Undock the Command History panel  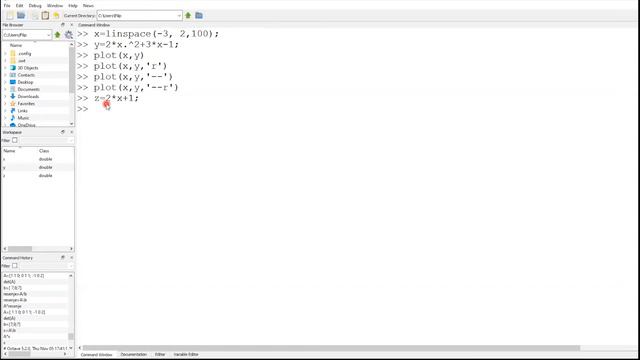tap(63, 258)
